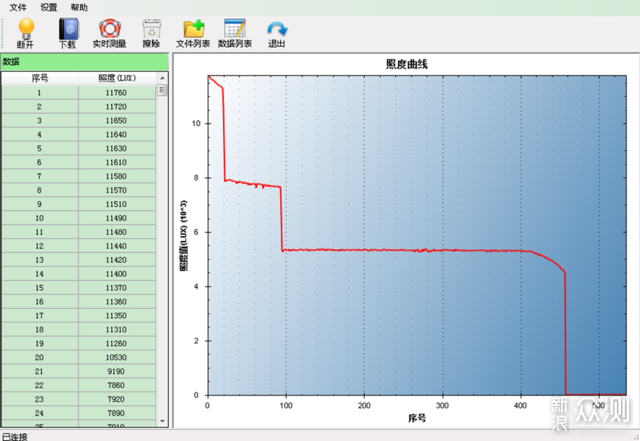Viewport: 640px width, 441px height.
Task: Select row 13 value 11420
Action: click(116, 260)
